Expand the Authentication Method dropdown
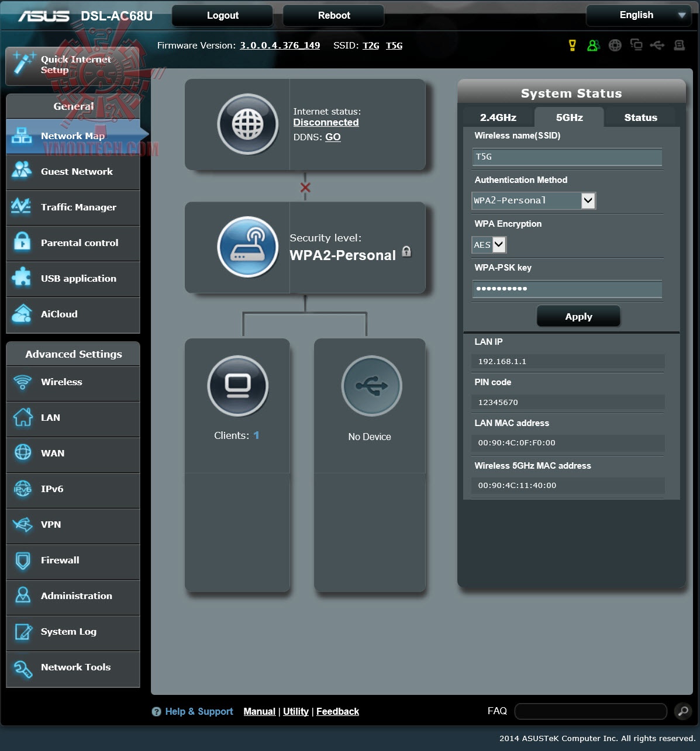Viewport: 700px width, 751px height. coord(533,200)
